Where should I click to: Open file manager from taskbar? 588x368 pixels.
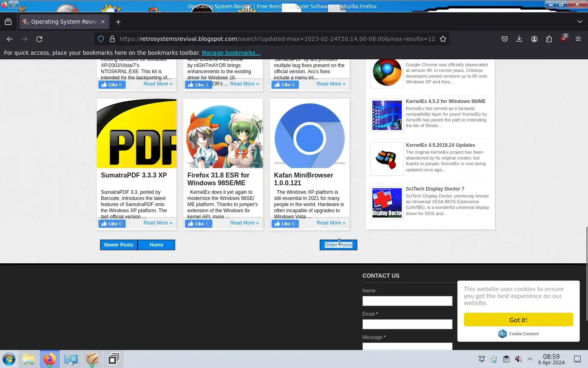pos(29,359)
